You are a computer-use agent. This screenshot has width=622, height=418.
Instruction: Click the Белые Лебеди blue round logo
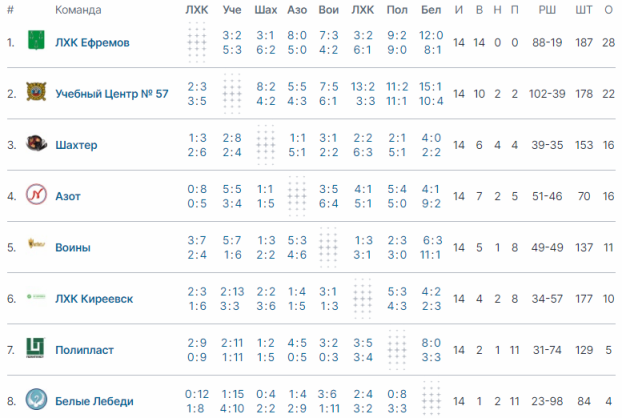(36, 399)
